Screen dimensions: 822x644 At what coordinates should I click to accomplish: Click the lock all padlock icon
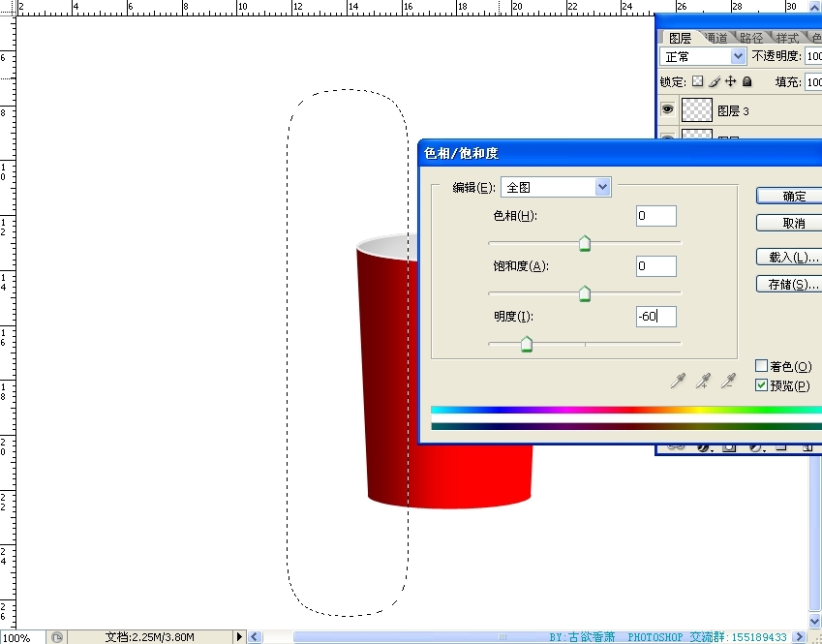tap(747, 82)
